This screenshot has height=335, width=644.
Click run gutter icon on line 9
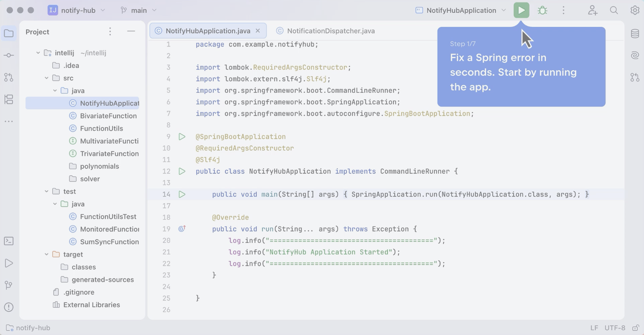(182, 137)
